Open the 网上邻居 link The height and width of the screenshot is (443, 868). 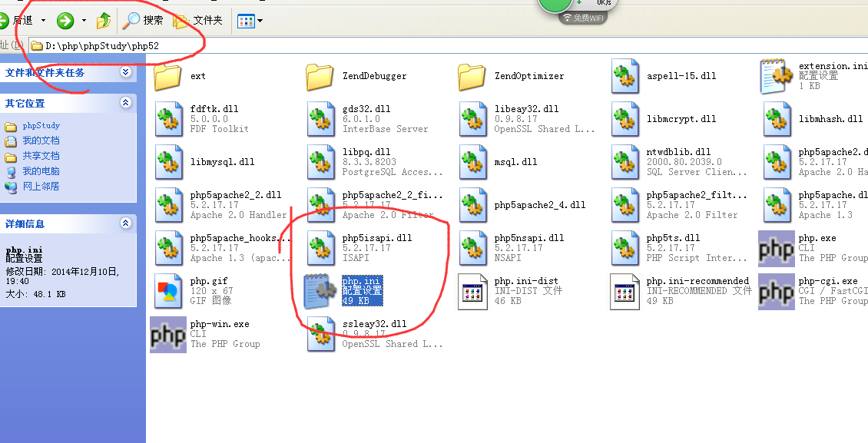41,187
